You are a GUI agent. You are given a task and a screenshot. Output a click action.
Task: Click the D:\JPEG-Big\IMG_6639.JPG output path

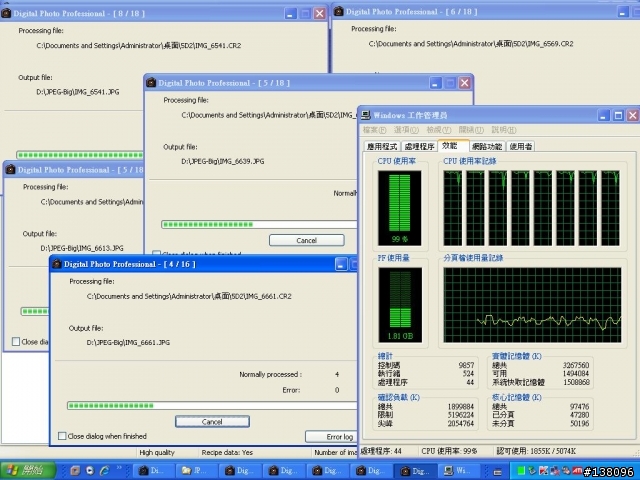point(222,161)
